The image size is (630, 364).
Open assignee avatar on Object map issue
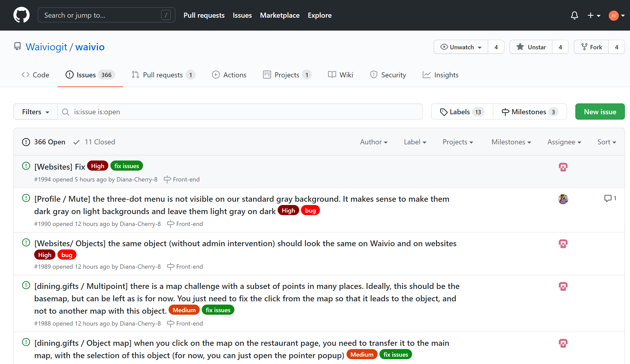tap(563, 343)
